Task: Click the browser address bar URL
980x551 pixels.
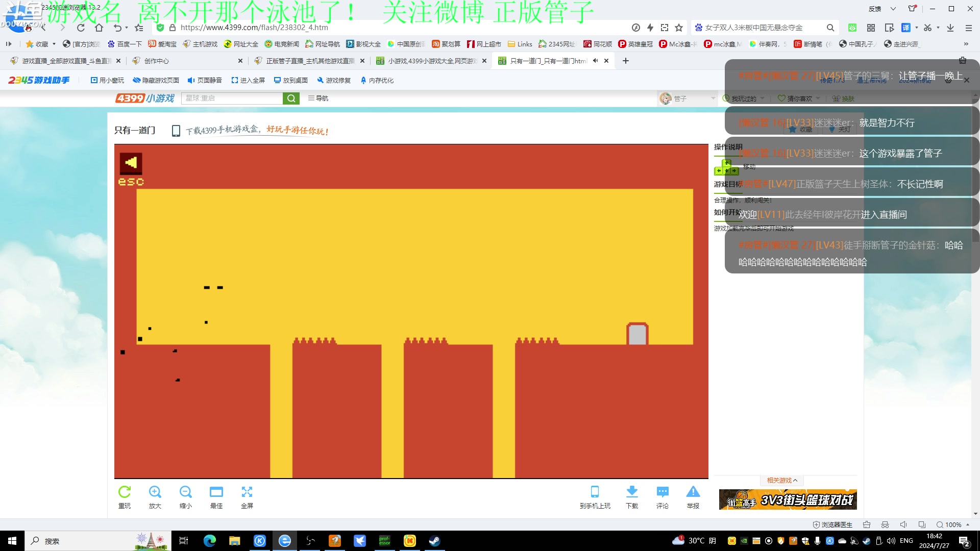Action: pos(254,28)
